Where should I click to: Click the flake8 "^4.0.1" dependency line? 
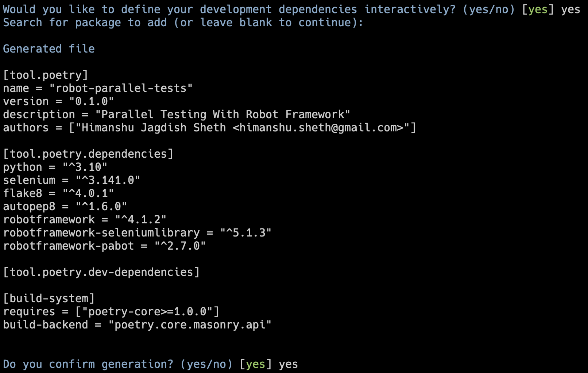[x=58, y=193]
